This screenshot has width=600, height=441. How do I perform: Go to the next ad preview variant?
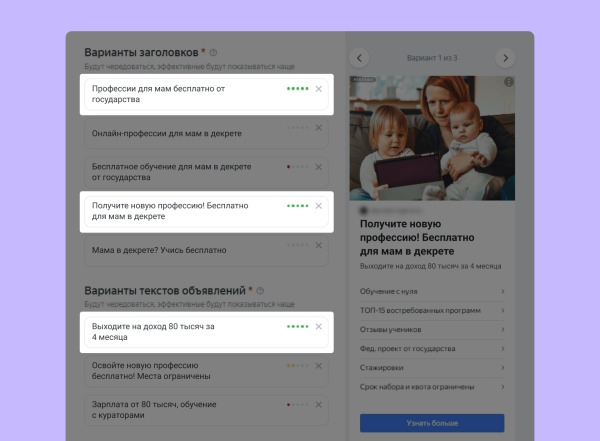tap(505, 58)
